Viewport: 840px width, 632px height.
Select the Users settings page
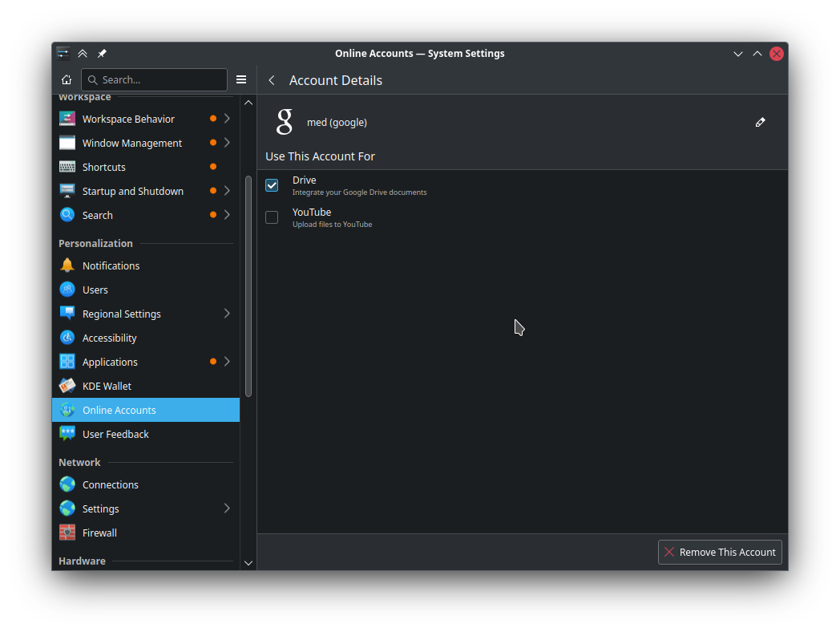(146, 290)
